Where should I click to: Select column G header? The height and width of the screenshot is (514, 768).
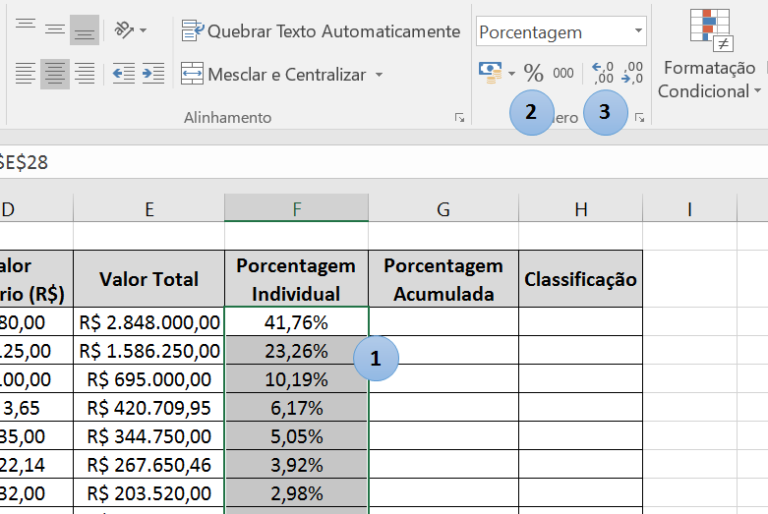click(443, 209)
